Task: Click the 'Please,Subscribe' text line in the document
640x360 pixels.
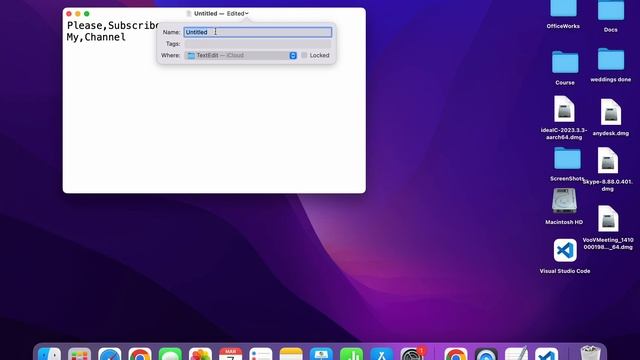Action: click(x=113, y=26)
